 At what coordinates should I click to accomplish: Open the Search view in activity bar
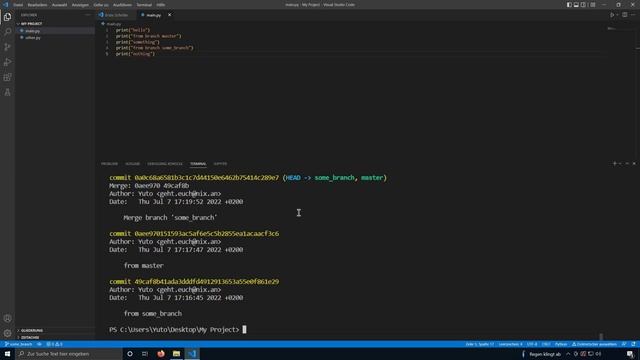tap(7, 32)
